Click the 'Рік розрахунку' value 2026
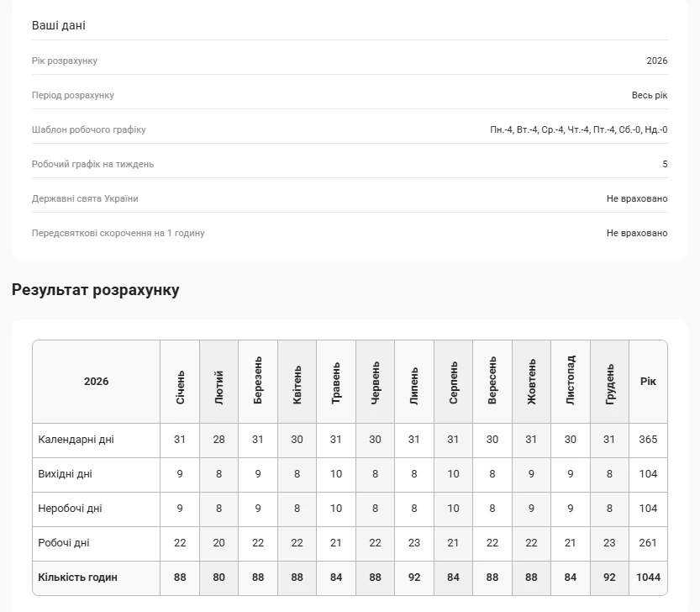 point(656,61)
